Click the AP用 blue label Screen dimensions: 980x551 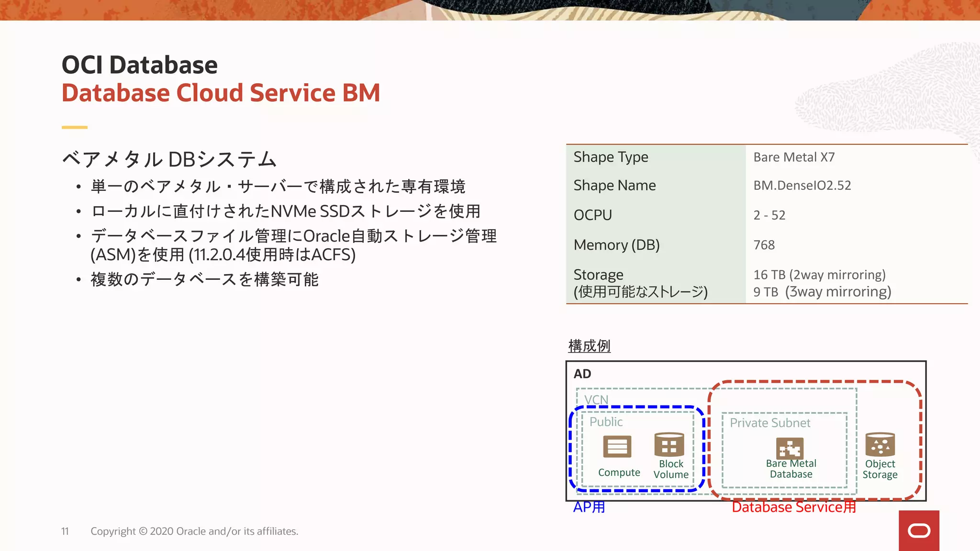[x=589, y=507]
